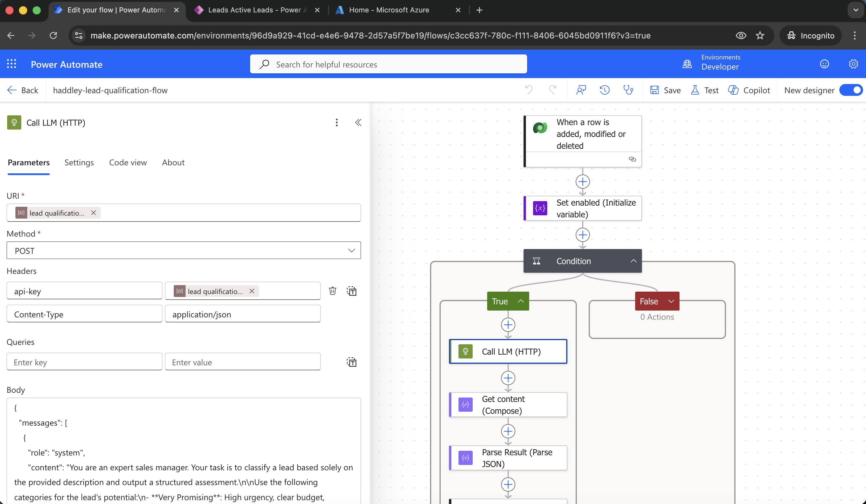Bookmark this page with the star icon
Image resolution: width=866 pixels, height=504 pixels.
coord(760,35)
